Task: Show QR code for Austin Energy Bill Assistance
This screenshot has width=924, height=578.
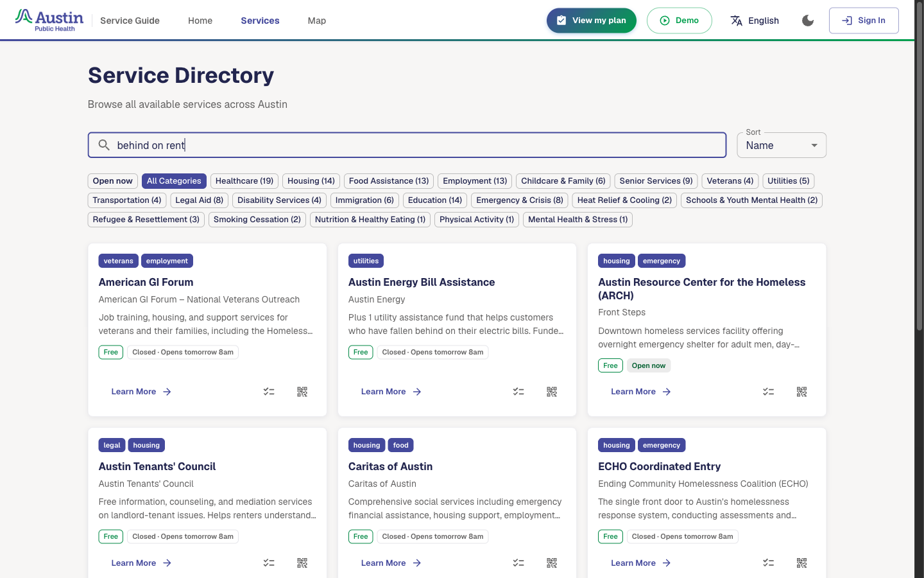Action: coord(552,392)
